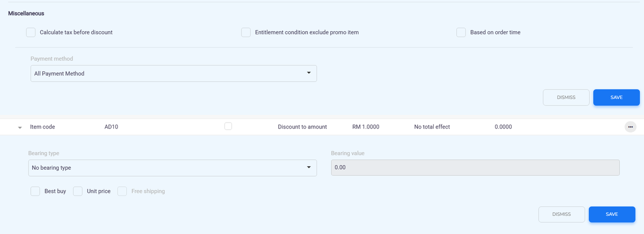644x234 pixels.
Task: Select the No total effect cell
Action: pyautogui.click(x=432, y=127)
